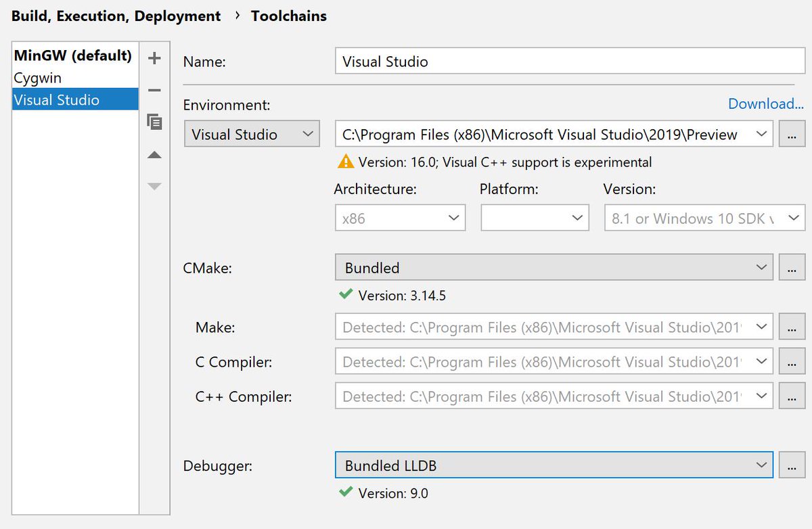Screen dimensions: 812x529
Task: Open Architecture x86 dropdown
Action: coord(400,218)
